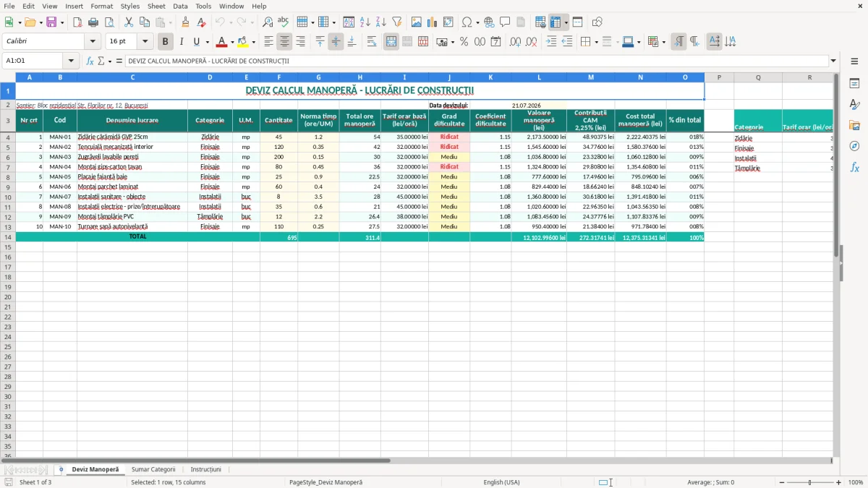The image size is (868, 488).
Task: Click the Copy icon
Action: pyautogui.click(x=145, y=22)
